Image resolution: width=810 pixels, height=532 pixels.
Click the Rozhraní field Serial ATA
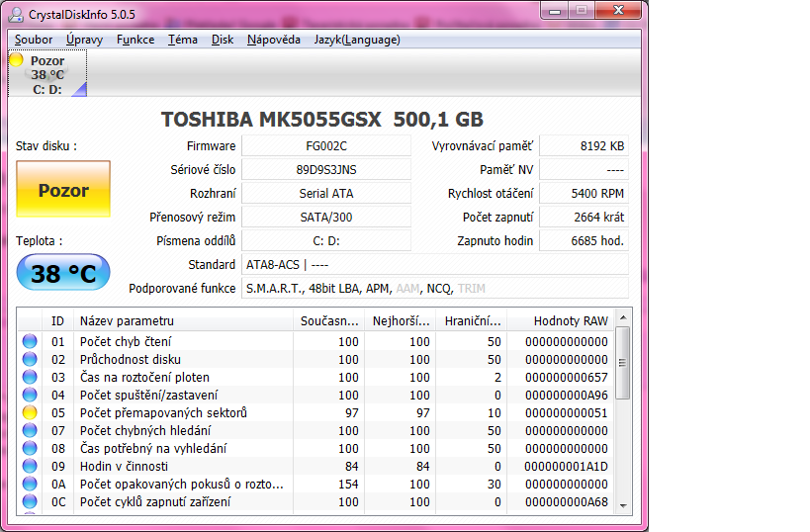click(326, 193)
